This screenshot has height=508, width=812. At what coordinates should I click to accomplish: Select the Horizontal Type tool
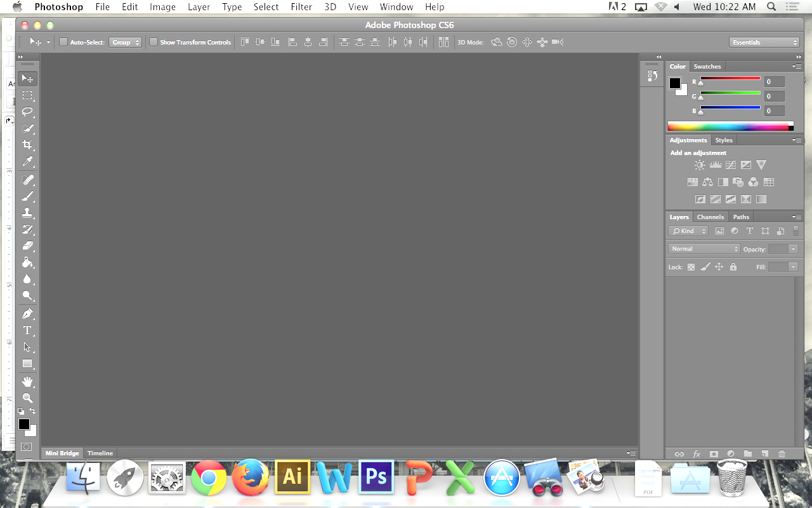tap(27, 330)
